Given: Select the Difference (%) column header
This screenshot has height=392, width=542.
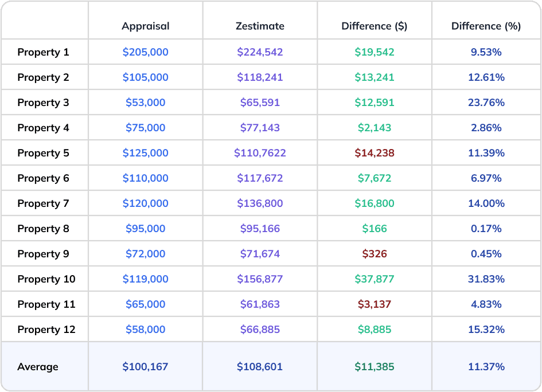Looking at the screenshot, I should tap(486, 26).
